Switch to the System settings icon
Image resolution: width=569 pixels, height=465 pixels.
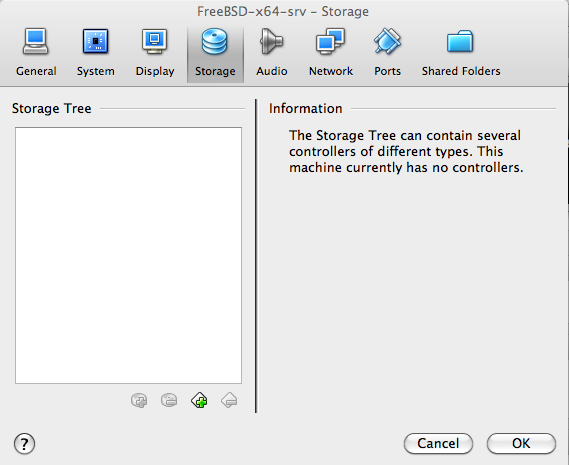point(95,53)
